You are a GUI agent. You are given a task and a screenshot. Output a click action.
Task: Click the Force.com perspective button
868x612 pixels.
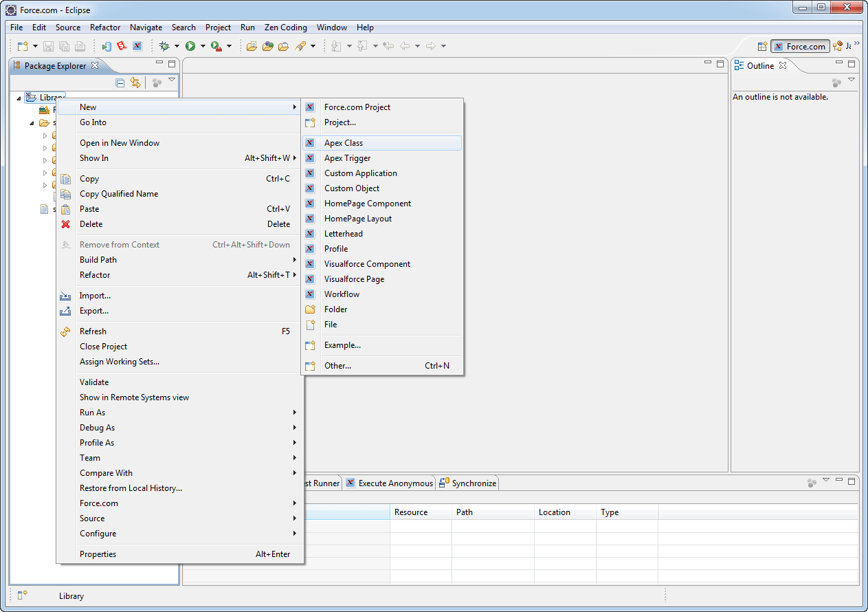tap(800, 46)
